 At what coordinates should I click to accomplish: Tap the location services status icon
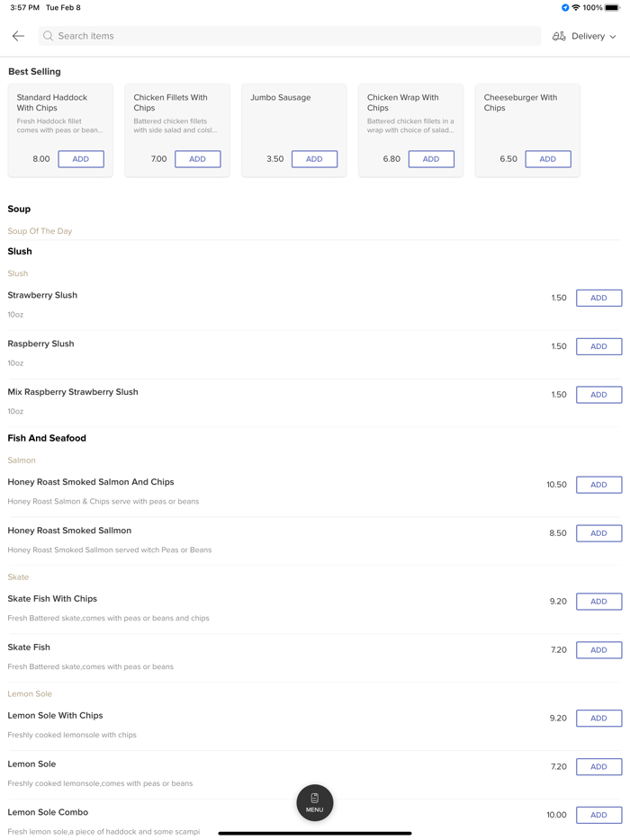tap(565, 7)
